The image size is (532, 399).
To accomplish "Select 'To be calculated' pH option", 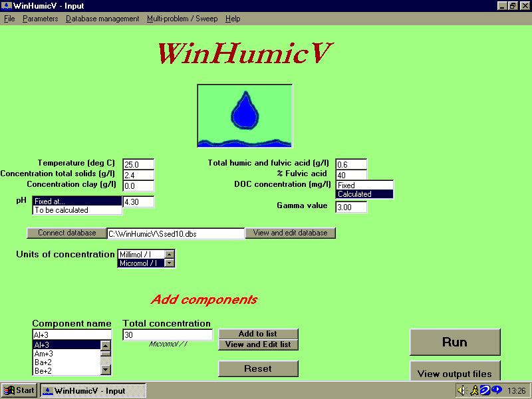I will tap(77, 210).
